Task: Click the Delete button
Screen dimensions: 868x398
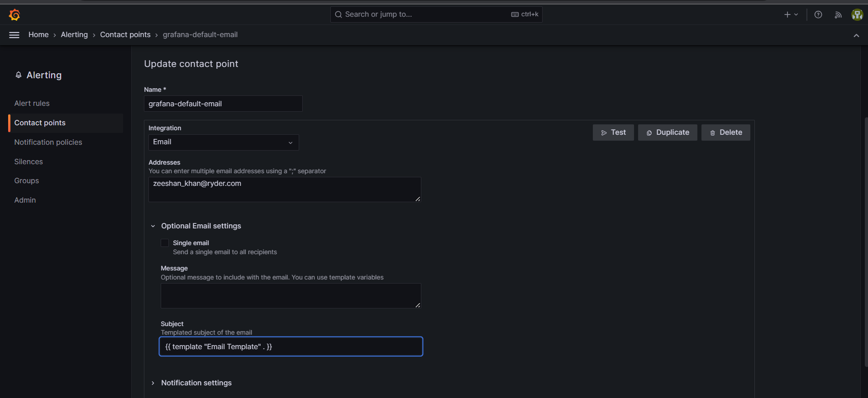Action: [726, 133]
